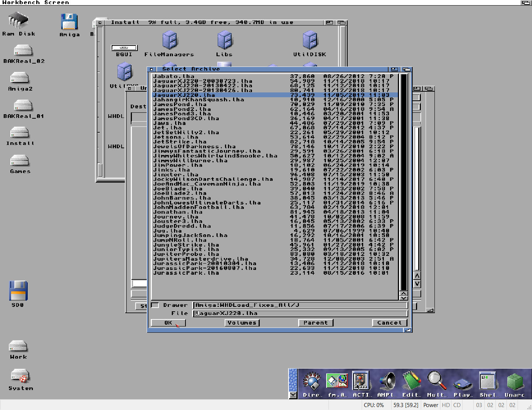The width and height of the screenshot is (532, 410).
Task: Select the Amiga floppy disk icon
Action: 69,21
